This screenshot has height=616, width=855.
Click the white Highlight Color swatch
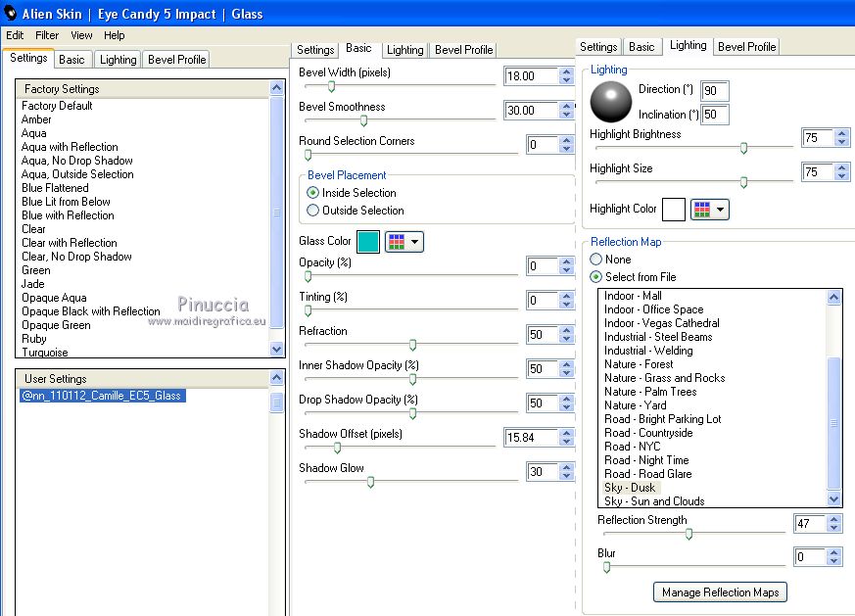674,210
